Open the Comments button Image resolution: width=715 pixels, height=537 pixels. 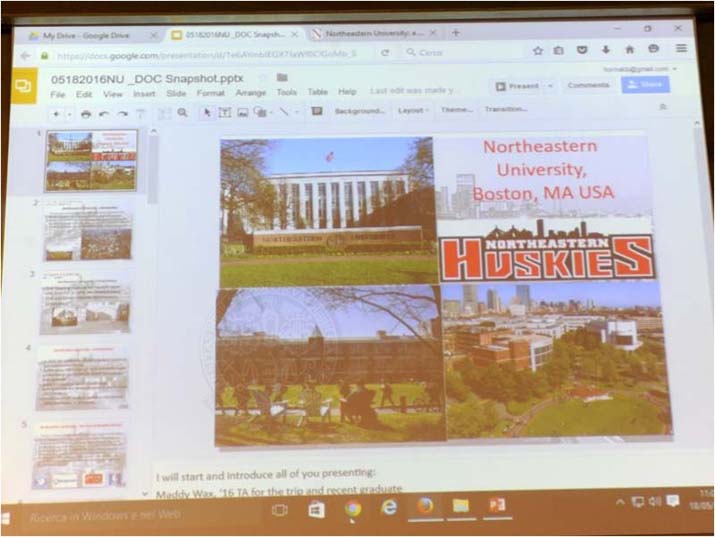[588, 85]
